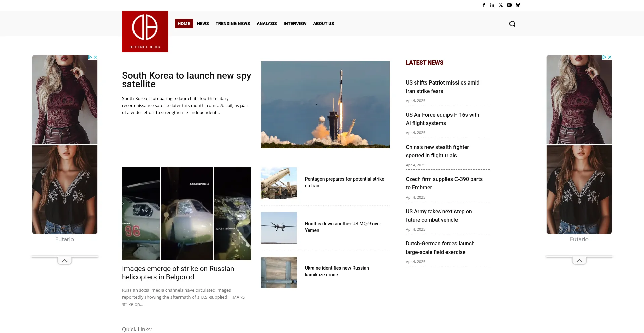
Task: Close the left ad with X icon
Action: (95, 57)
